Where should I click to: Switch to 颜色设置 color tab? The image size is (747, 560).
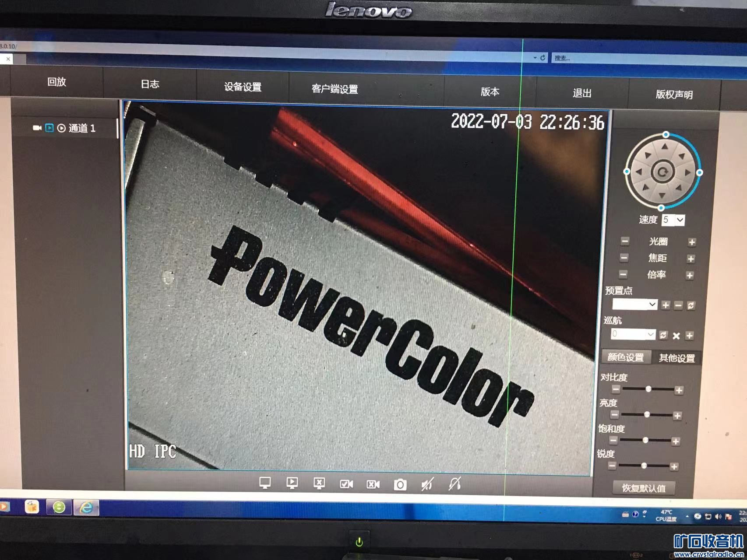click(626, 357)
